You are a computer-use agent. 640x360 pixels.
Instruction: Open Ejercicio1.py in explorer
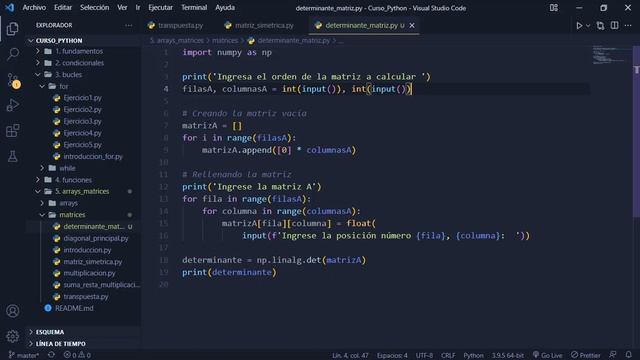(82, 98)
